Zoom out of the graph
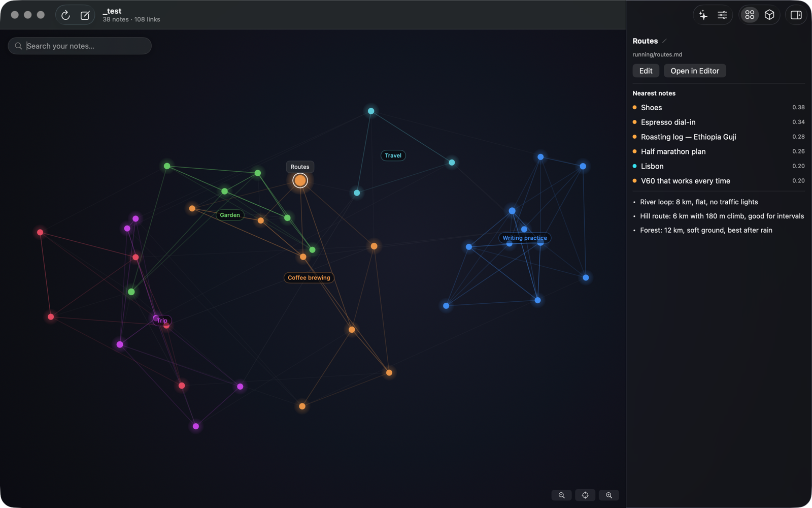Image resolution: width=812 pixels, height=508 pixels. [x=561, y=495]
